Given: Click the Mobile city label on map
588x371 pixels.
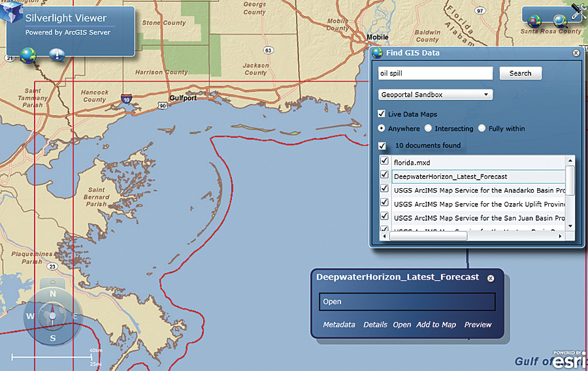Looking at the screenshot, I should pyautogui.click(x=377, y=37).
